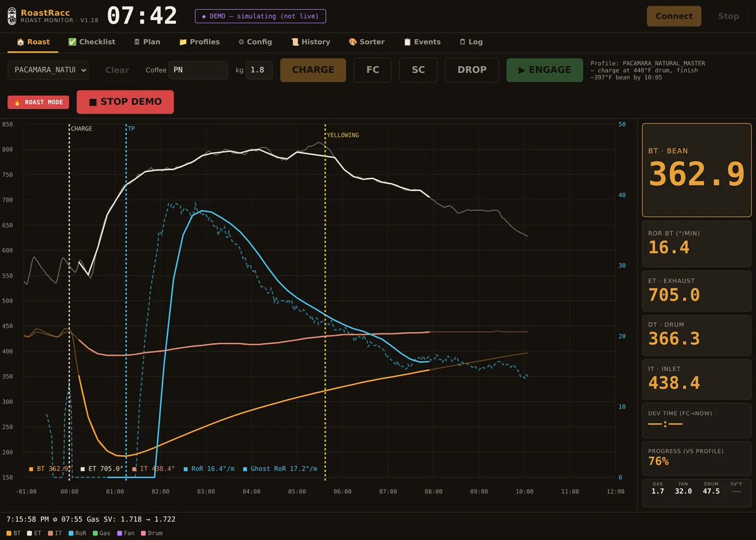Click the PROGRESS 76% card
Screen dimensions: 756x540
697,458
